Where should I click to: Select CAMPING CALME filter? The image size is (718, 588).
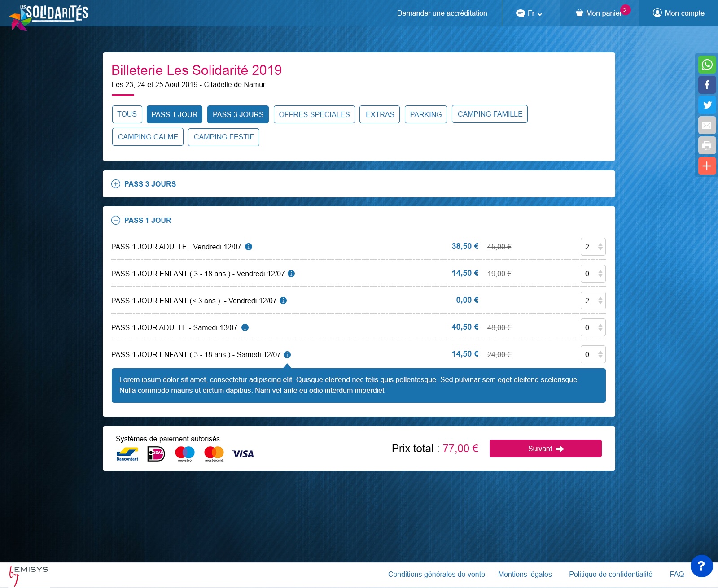(x=148, y=137)
